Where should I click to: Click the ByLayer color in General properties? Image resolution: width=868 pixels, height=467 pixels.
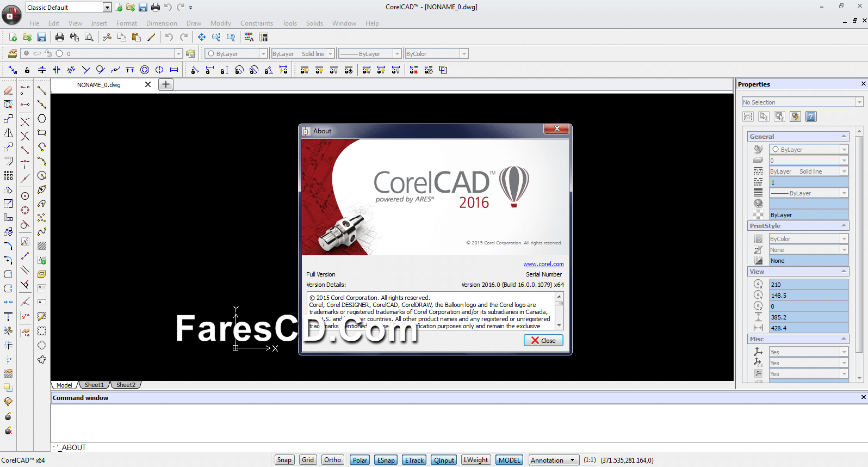tap(809, 149)
